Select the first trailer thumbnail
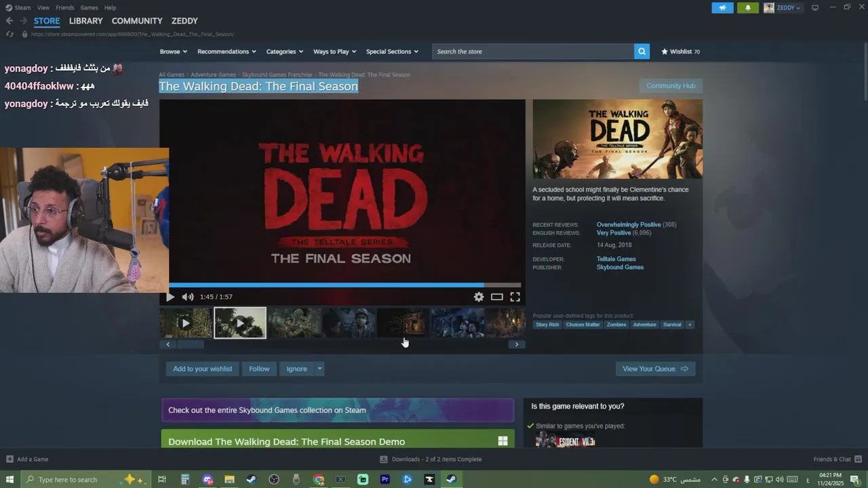868x488 pixels. tap(186, 323)
